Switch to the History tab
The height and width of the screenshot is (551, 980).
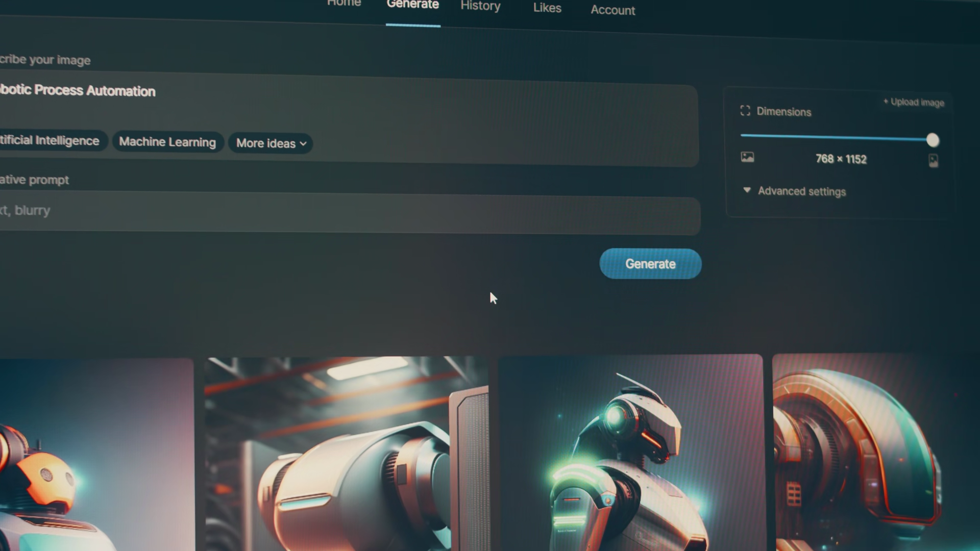click(480, 6)
